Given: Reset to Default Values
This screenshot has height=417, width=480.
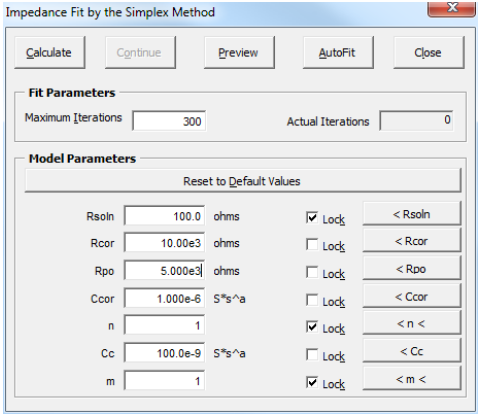Looking at the screenshot, I should (x=243, y=181).
